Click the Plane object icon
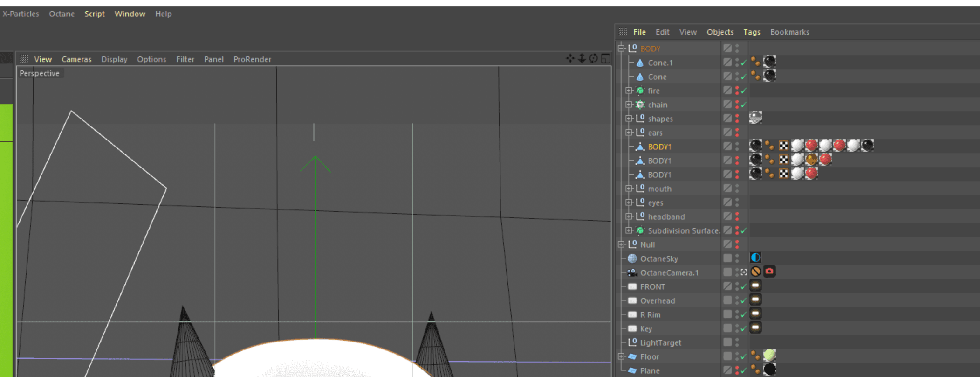The image size is (980, 377). [632, 370]
